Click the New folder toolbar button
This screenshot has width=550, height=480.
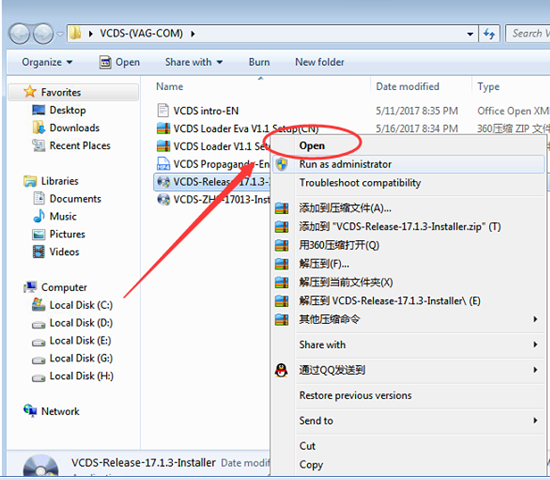click(x=320, y=62)
